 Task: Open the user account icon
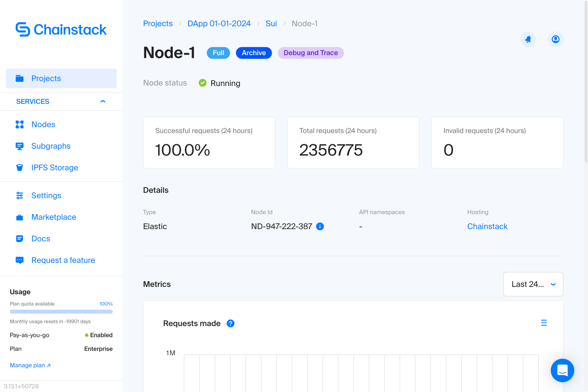coord(556,39)
